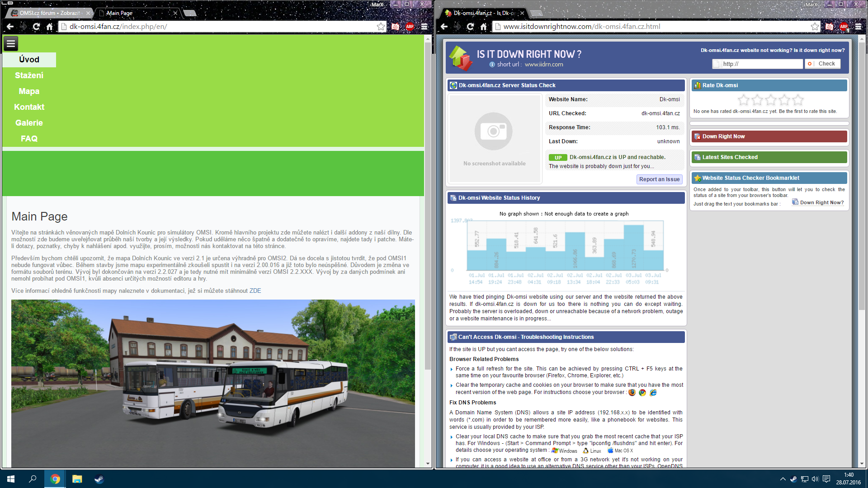Show hidden system tray icons chevron
The height and width of the screenshot is (488, 868).
click(783, 479)
